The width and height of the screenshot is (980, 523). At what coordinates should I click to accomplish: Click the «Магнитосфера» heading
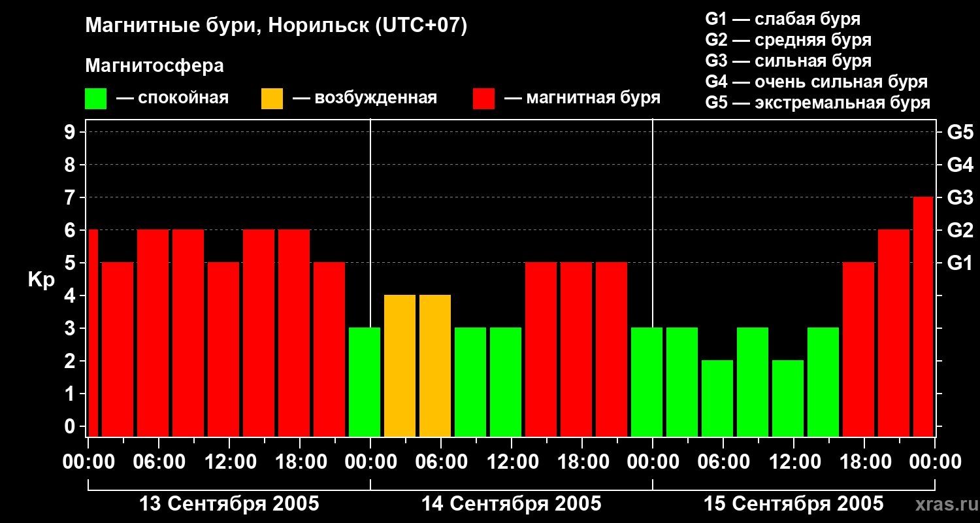pyautogui.click(x=154, y=66)
